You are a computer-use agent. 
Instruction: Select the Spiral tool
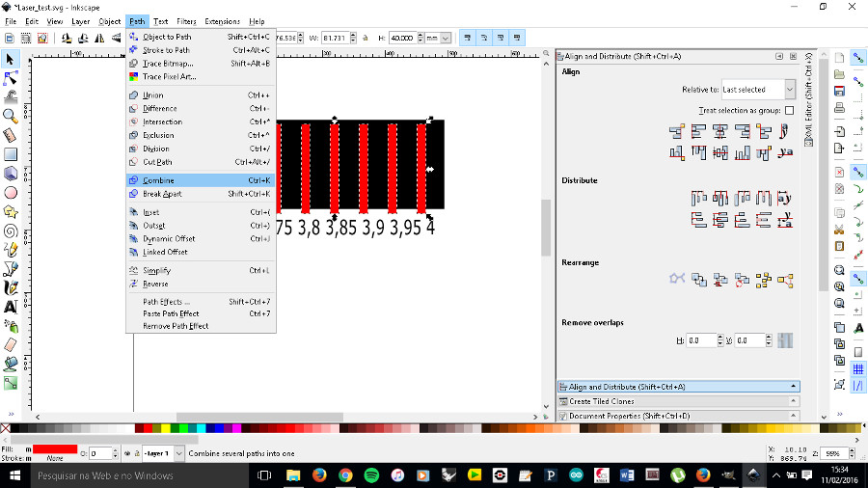[x=11, y=231]
